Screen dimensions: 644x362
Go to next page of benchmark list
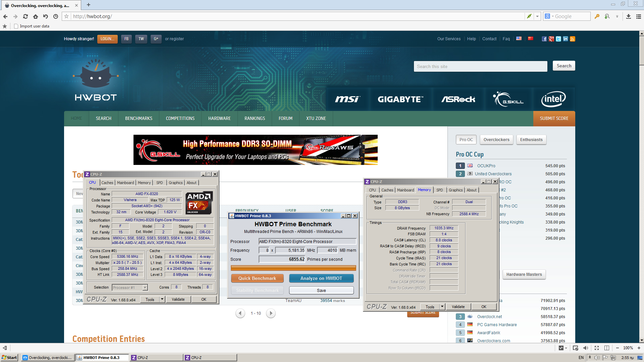pyautogui.click(x=271, y=313)
